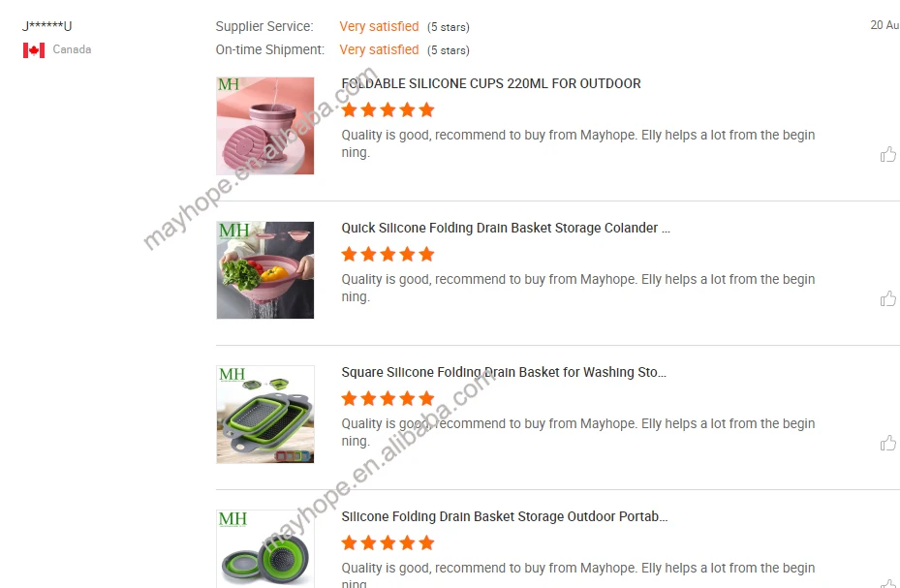This screenshot has height=588, width=900.
Task: Open the pink foldable cup product image
Action: coord(265,126)
